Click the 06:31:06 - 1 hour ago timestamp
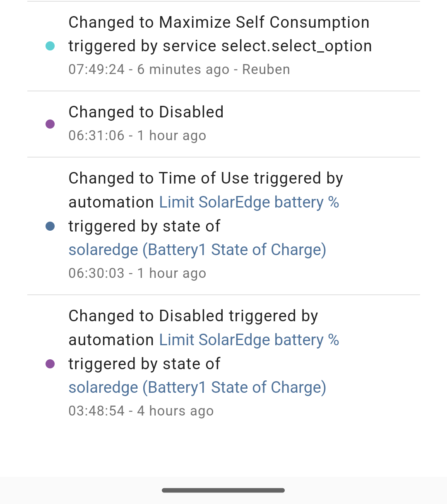The height and width of the screenshot is (504, 447). (x=137, y=136)
